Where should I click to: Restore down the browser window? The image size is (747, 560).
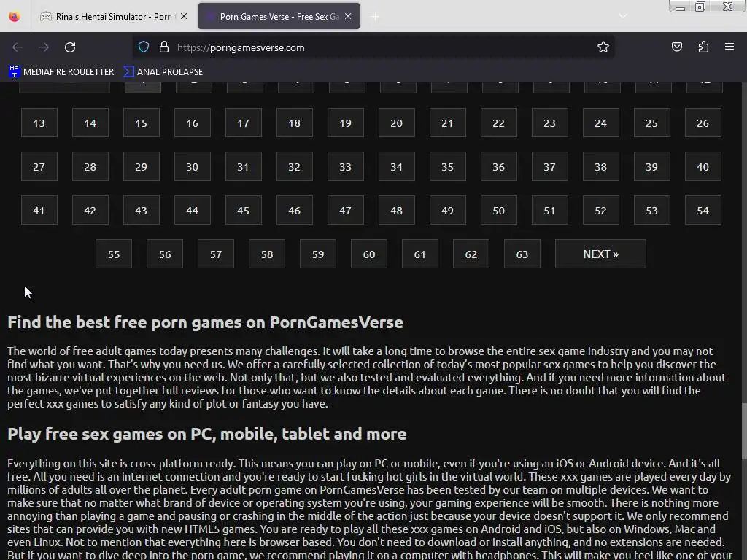(700, 7)
